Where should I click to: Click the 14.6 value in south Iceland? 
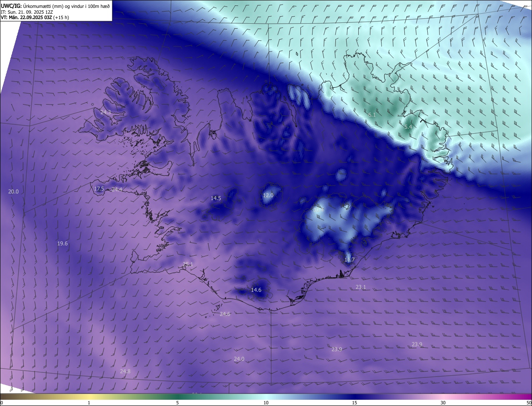pyautogui.click(x=256, y=290)
